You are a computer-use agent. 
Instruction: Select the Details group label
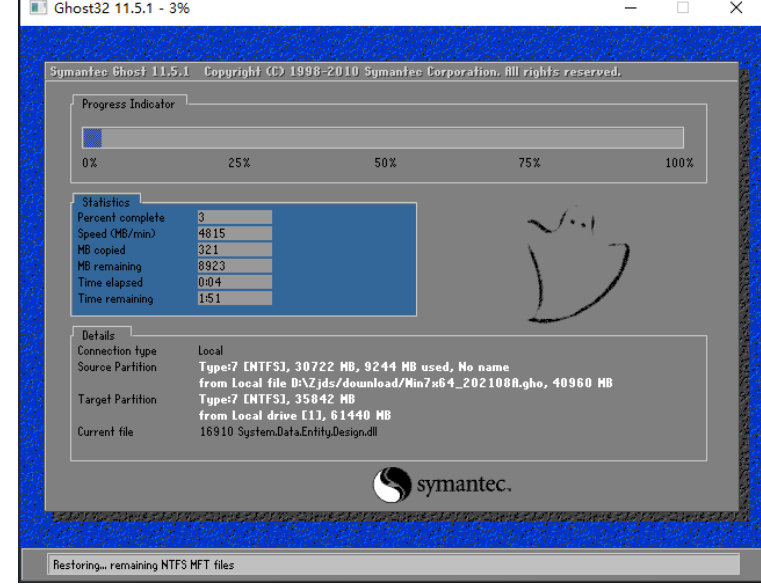(99, 335)
